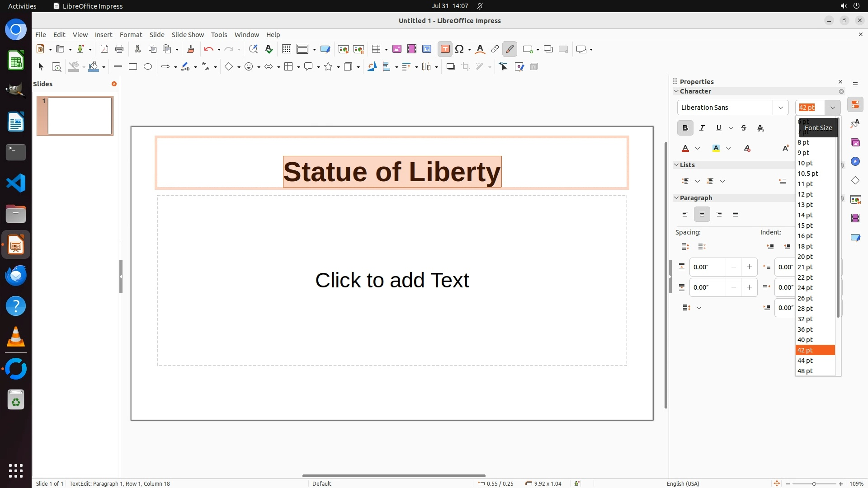Open the Format menu
The image size is (868, 488).
pos(131,35)
